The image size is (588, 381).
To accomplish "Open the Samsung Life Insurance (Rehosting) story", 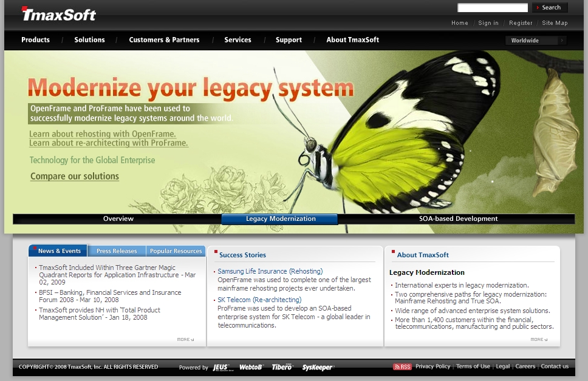I will 270,271.
